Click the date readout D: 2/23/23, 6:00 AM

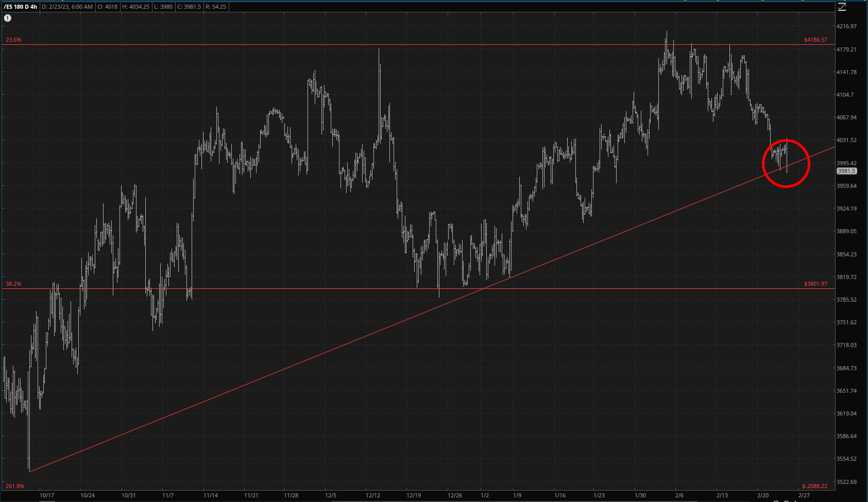pyautogui.click(x=67, y=7)
